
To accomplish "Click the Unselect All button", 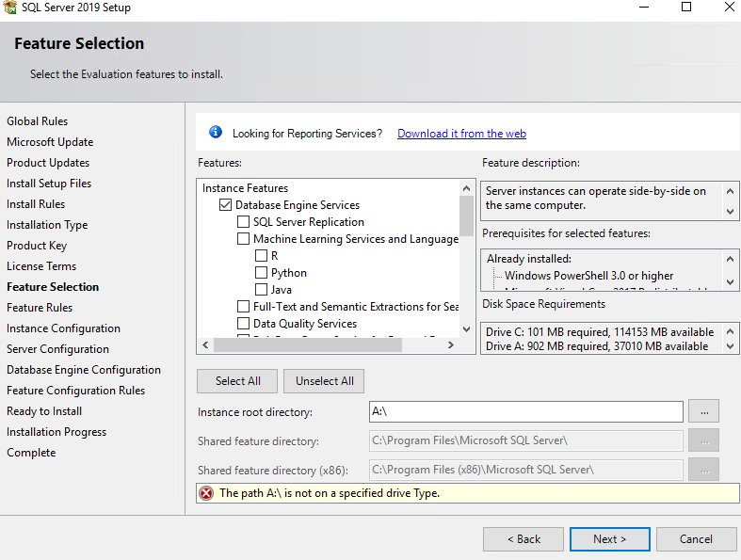I will point(324,381).
